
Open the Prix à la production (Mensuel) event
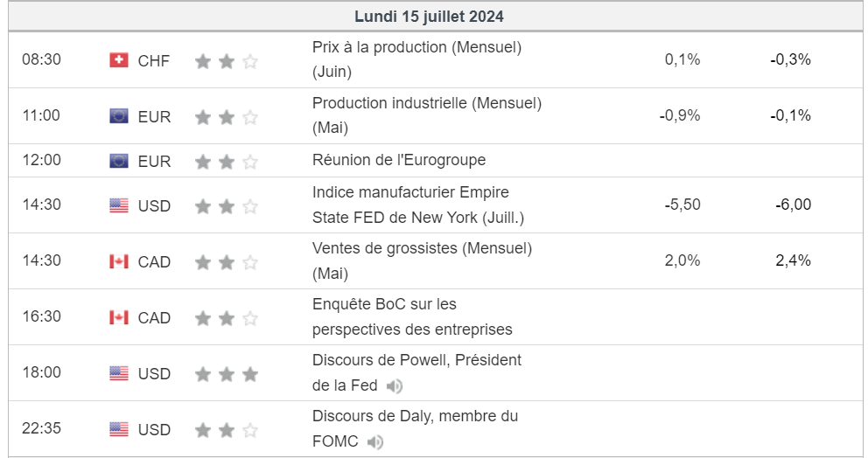pos(416,59)
